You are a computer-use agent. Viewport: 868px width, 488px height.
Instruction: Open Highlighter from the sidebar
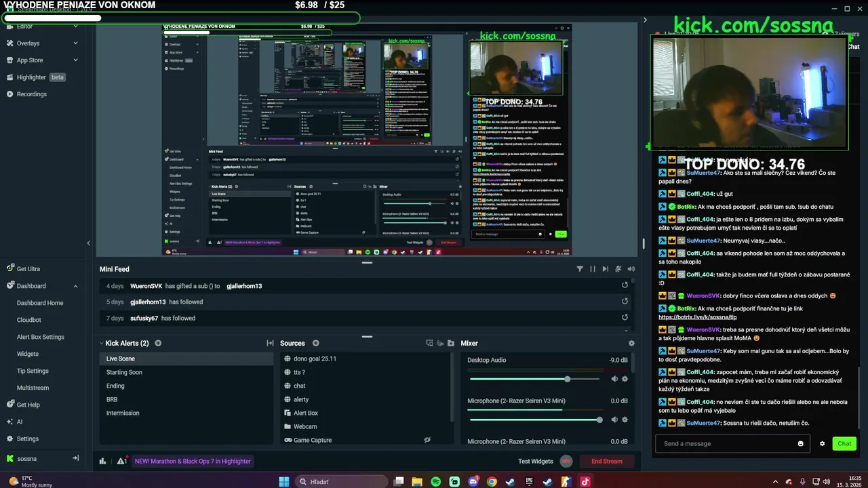[31, 77]
